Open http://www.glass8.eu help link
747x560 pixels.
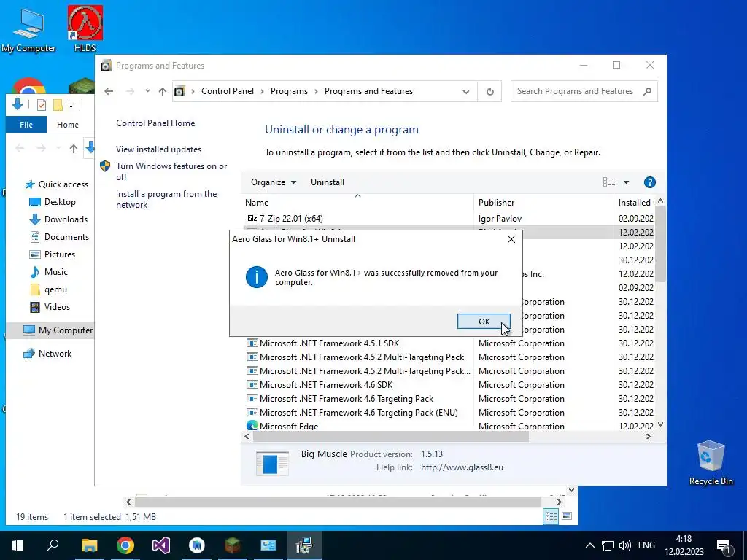pyautogui.click(x=462, y=467)
